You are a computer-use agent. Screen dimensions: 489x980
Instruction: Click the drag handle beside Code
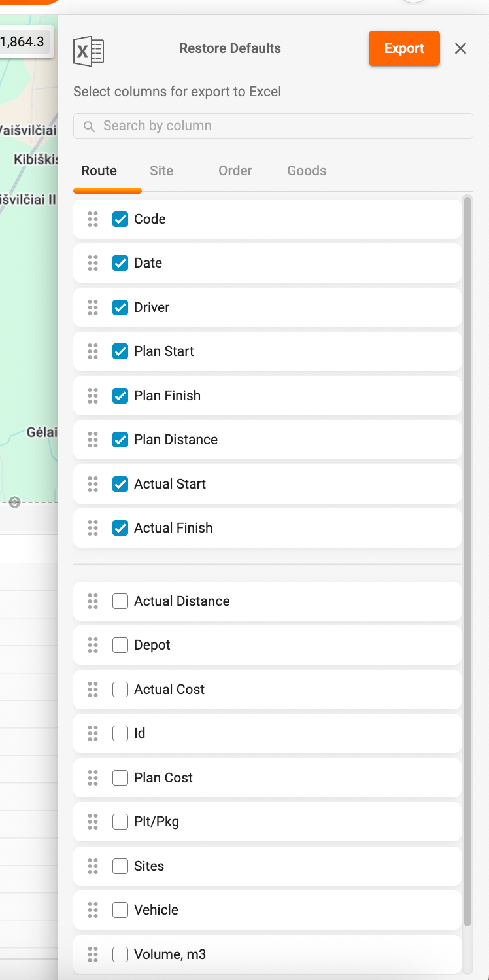coord(93,219)
